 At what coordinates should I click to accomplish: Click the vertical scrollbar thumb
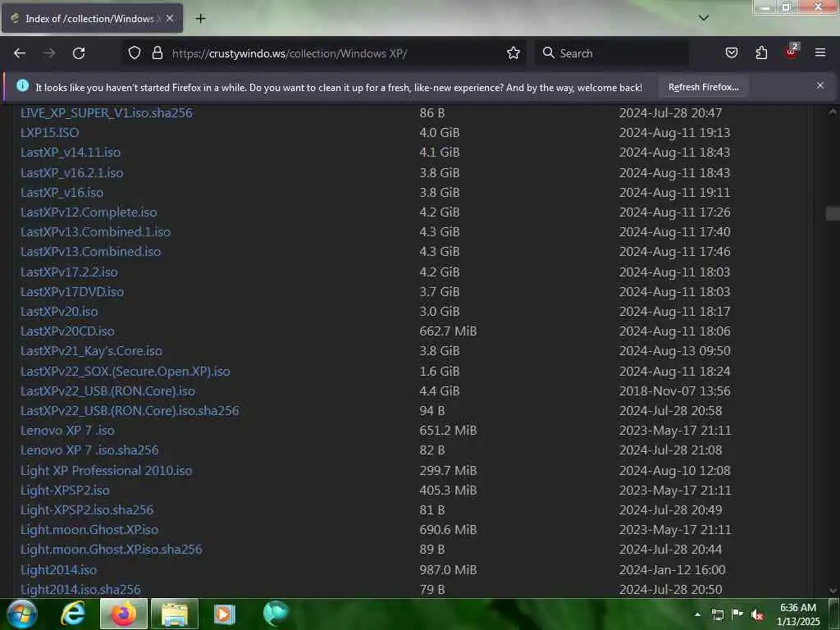pos(832,213)
